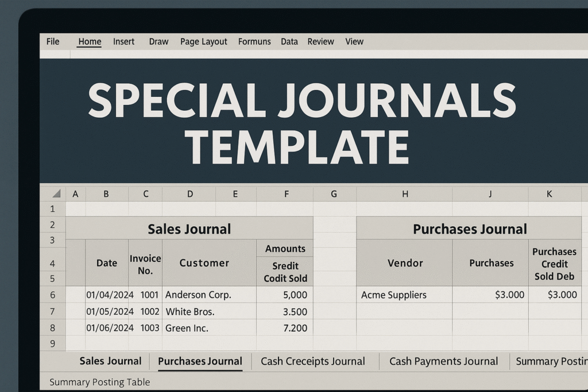Select column H header
Image resolution: width=588 pixels, height=392 pixels.
click(x=405, y=193)
